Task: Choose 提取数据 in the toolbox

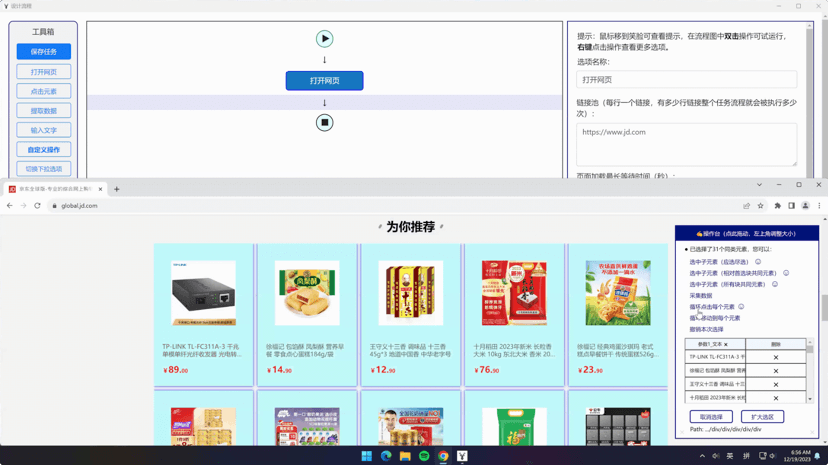Action: click(43, 111)
